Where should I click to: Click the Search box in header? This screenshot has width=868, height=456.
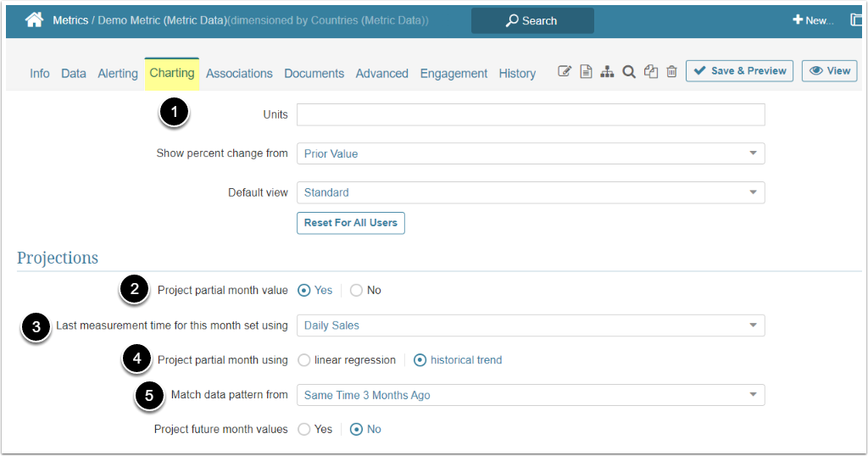pyautogui.click(x=532, y=20)
